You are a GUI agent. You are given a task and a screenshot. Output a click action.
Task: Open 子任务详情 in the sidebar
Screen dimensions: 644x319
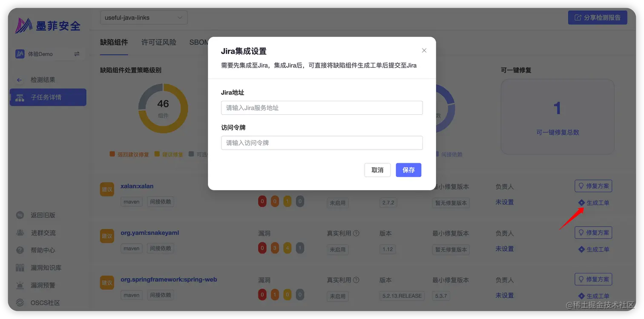pyautogui.click(x=48, y=97)
